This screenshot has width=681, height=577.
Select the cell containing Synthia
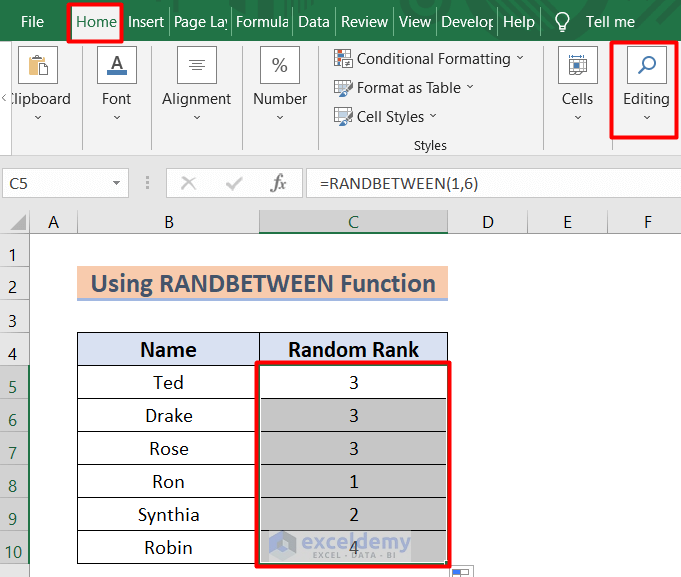[x=169, y=514]
